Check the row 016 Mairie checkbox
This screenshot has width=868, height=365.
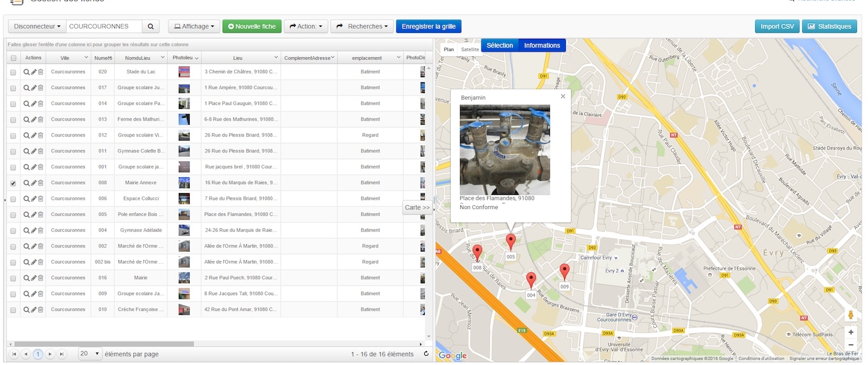pyautogui.click(x=13, y=278)
